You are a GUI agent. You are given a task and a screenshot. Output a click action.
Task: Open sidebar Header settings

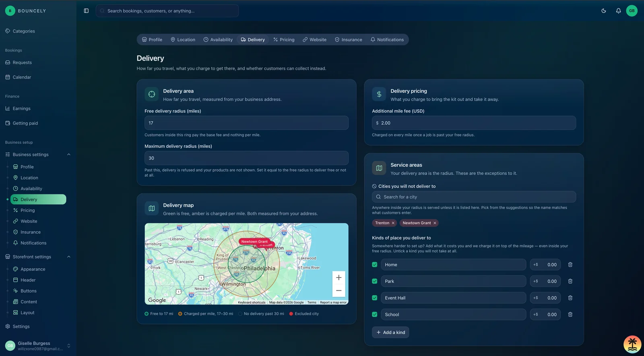[x=28, y=280]
